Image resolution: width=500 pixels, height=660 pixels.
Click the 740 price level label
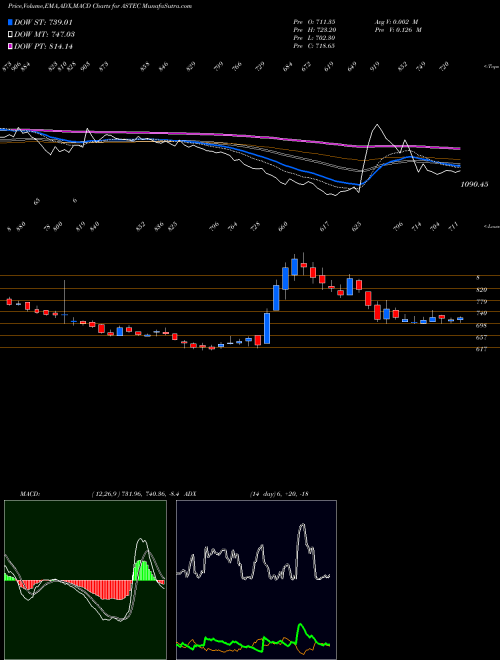pos(481,314)
